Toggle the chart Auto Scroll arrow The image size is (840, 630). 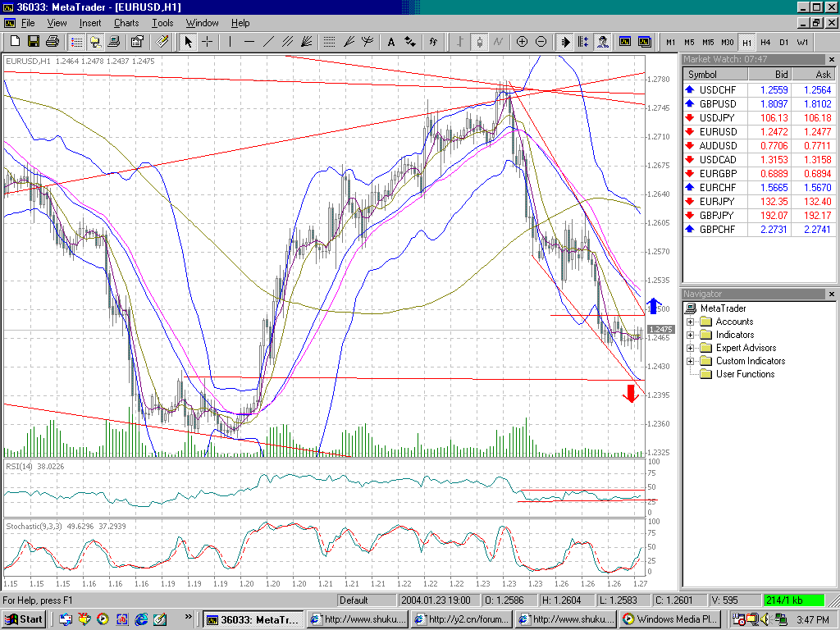(564, 41)
